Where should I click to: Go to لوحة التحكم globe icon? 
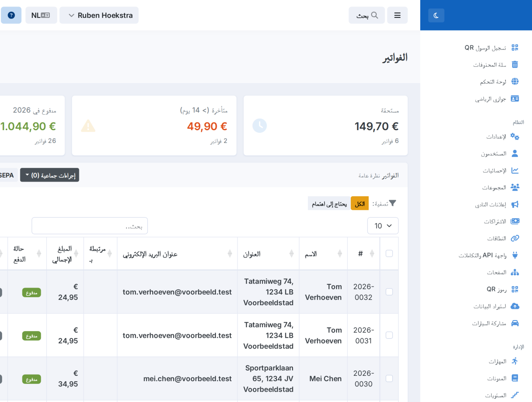[515, 81]
